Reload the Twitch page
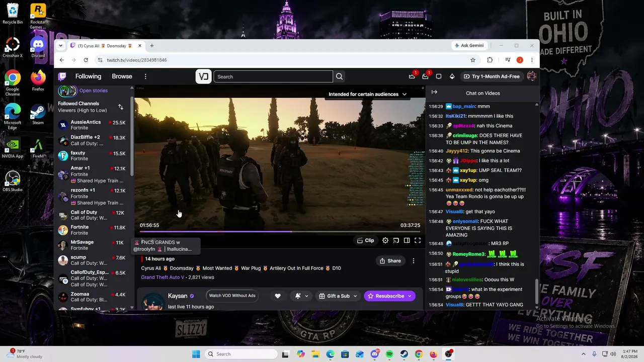644x362 pixels. click(x=86, y=60)
